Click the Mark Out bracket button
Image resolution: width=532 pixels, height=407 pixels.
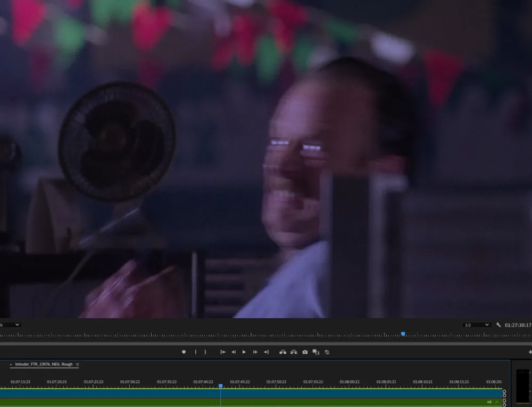tap(205, 352)
